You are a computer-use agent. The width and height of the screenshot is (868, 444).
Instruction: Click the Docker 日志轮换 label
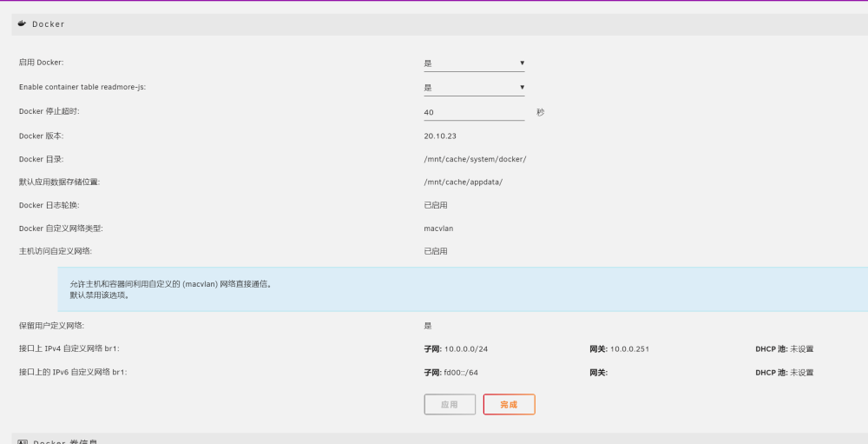pos(49,205)
